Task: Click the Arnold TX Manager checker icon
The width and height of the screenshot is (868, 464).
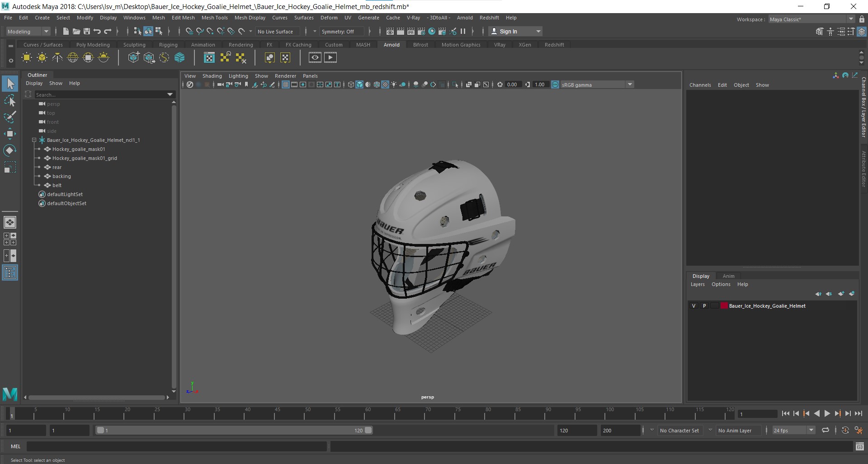Action: (x=209, y=57)
